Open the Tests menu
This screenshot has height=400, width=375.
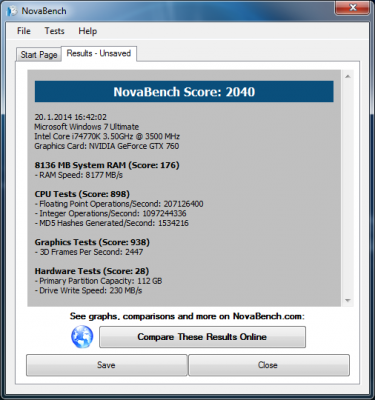point(54,31)
